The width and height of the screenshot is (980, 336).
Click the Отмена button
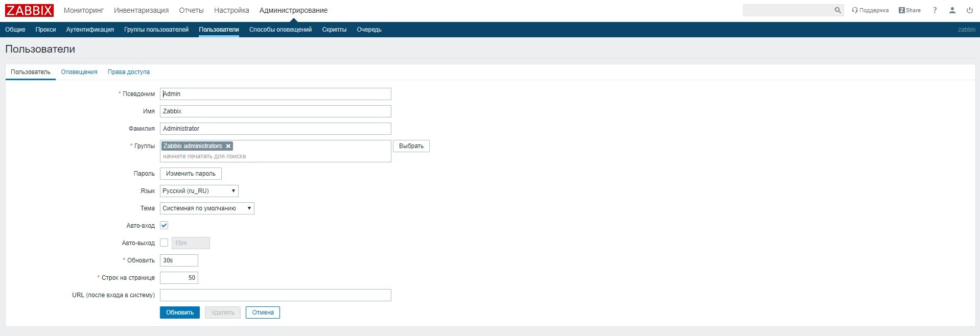pyautogui.click(x=263, y=313)
